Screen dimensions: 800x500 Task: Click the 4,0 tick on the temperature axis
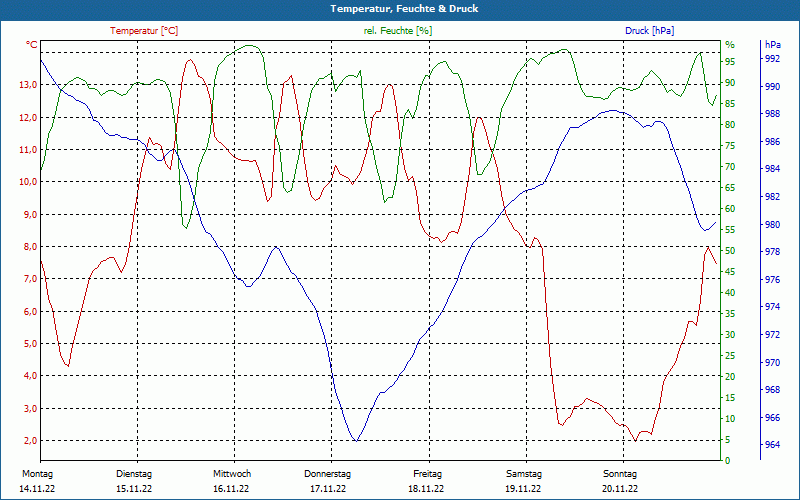coord(30,376)
